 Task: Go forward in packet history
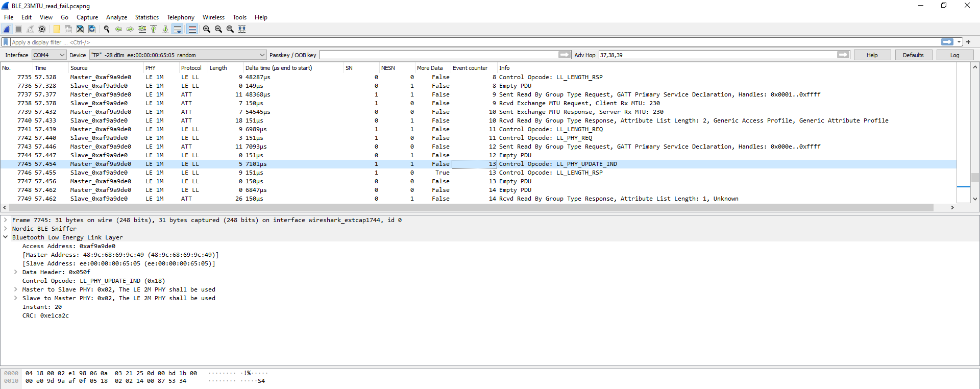click(130, 29)
